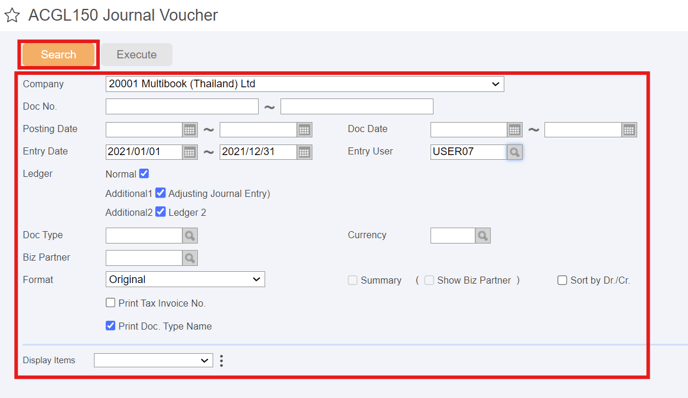Open calendar for Posting Date start
Image resolution: width=688 pixels, height=398 pixels.
tap(190, 130)
